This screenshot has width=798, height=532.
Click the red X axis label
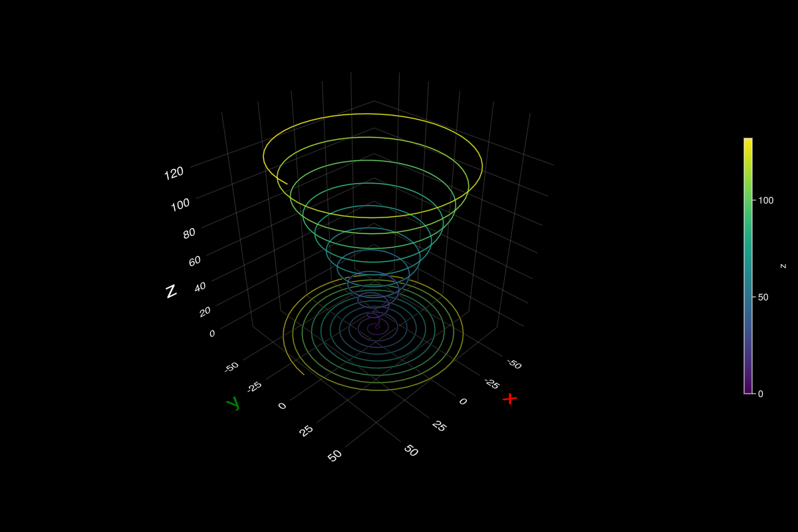(x=509, y=398)
